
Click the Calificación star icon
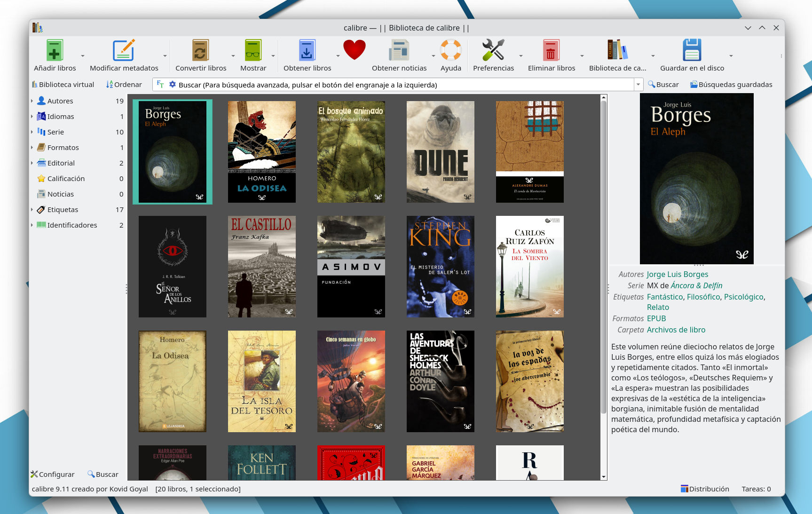point(41,178)
